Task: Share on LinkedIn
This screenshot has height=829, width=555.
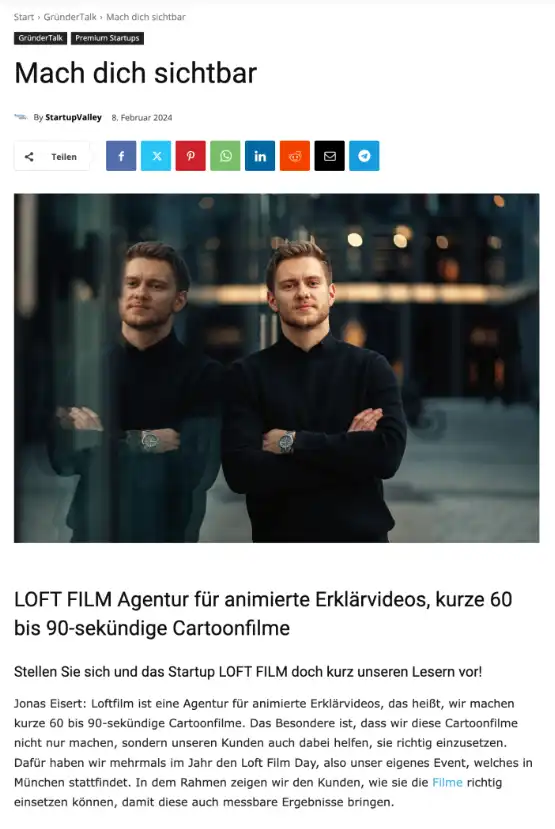Action: click(260, 156)
